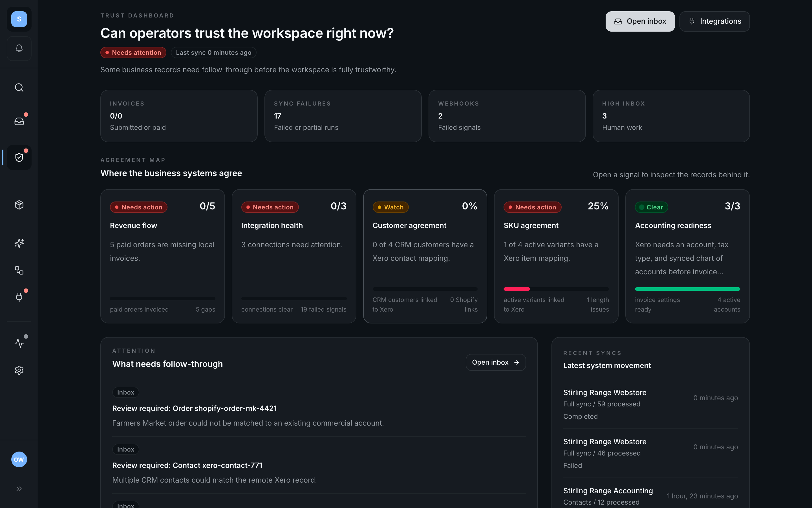Open the settings gear sidebar icon
The width and height of the screenshot is (812, 508).
(19, 370)
